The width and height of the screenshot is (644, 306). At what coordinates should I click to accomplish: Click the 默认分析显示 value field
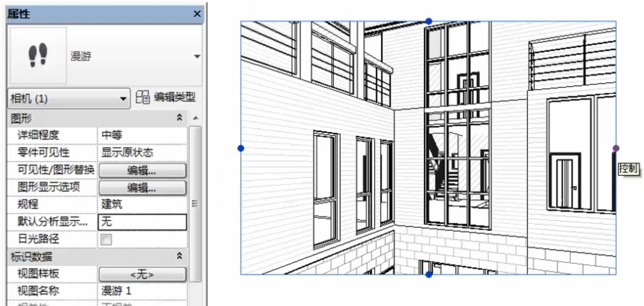coord(142,222)
